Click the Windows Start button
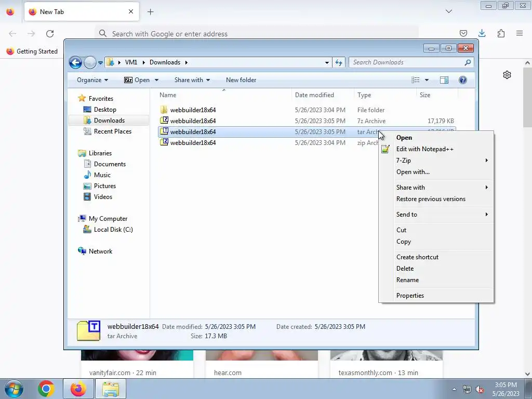This screenshot has width=532, height=399. (x=14, y=389)
